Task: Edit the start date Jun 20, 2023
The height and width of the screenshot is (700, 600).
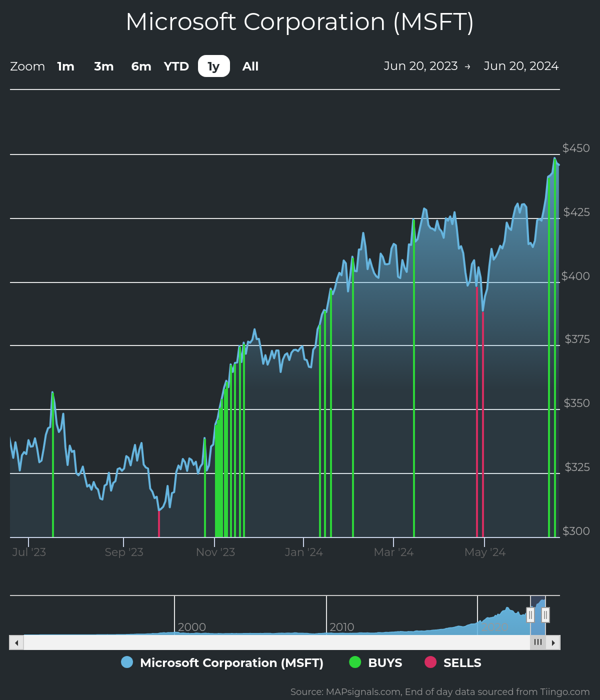Action: click(x=420, y=66)
